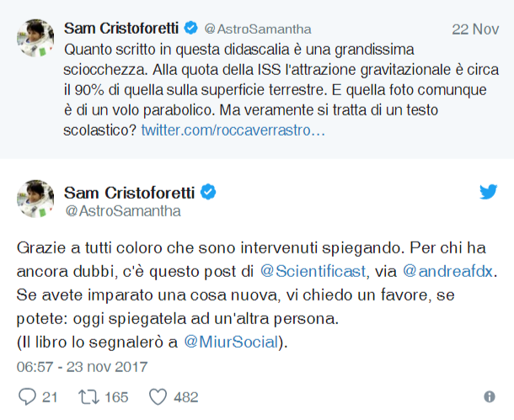
Task: Click Sam Cristoforetti name in main tweet
Action: tap(130, 191)
